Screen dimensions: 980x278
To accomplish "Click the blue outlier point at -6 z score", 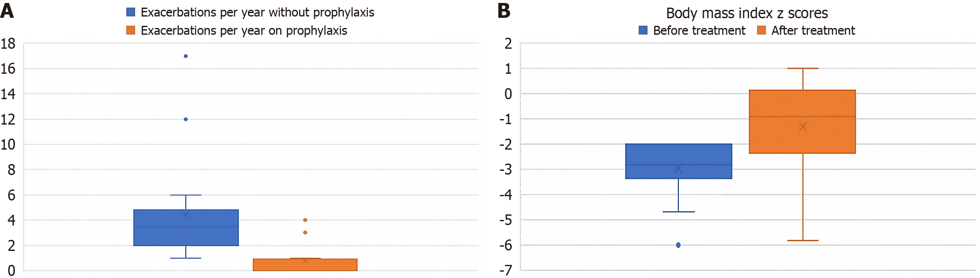I will coord(678,245).
